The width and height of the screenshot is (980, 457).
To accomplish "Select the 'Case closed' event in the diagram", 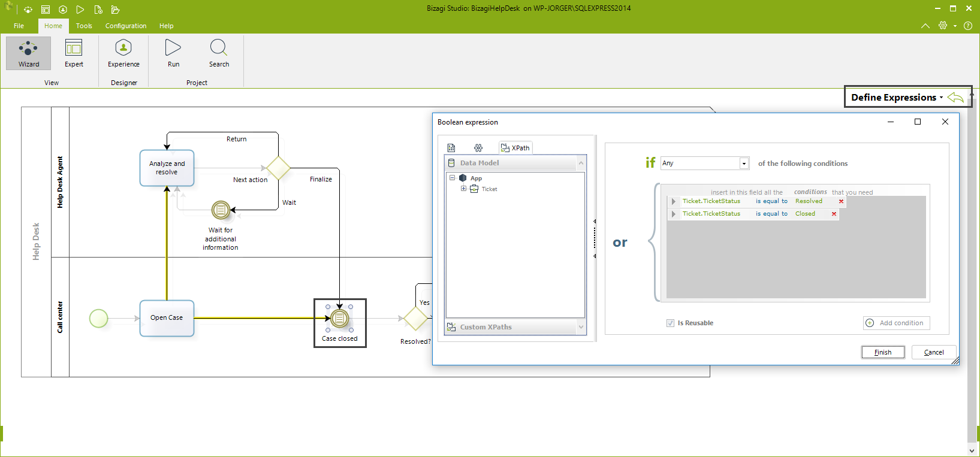I will (x=340, y=318).
